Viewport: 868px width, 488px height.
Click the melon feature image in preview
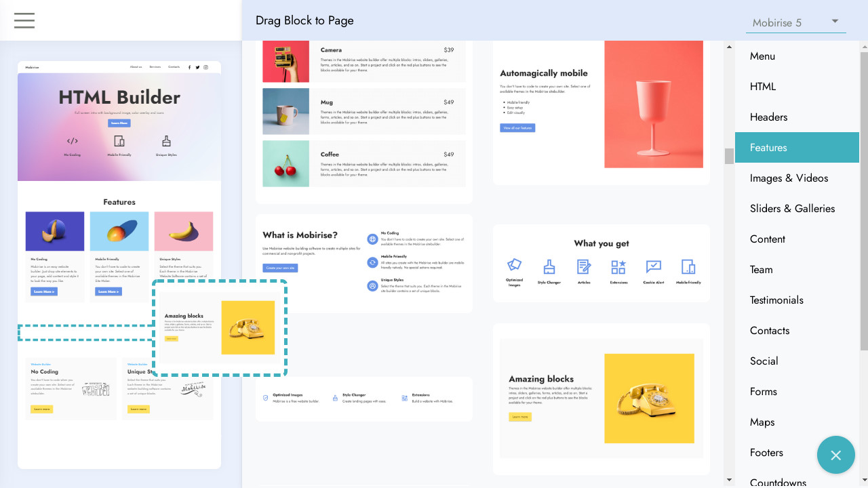coord(55,231)
